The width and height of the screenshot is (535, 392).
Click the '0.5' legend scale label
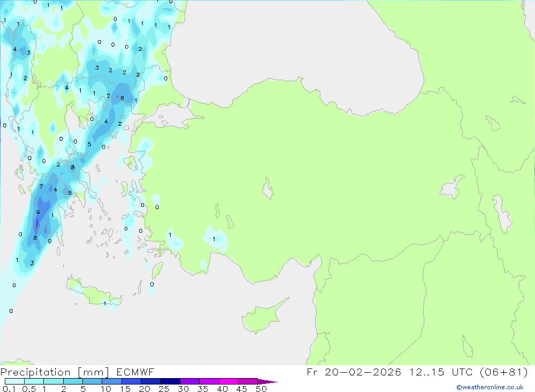[29, 389]
